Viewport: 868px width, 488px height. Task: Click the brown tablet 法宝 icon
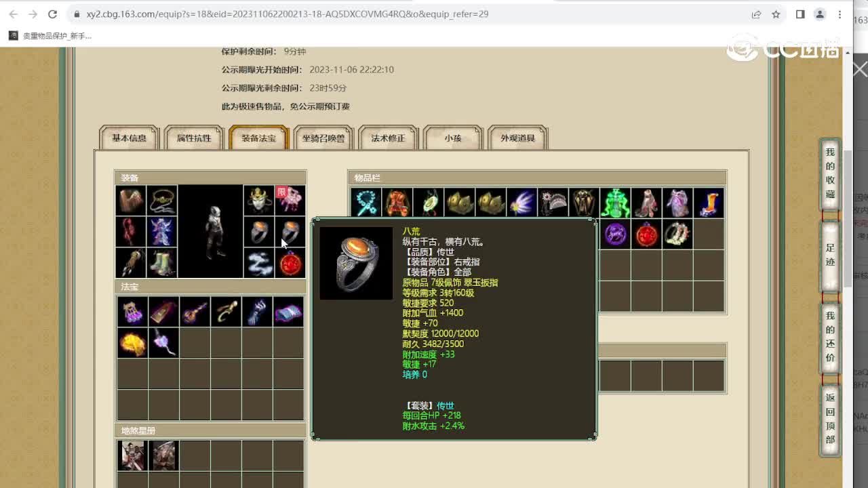click(163, 312)
